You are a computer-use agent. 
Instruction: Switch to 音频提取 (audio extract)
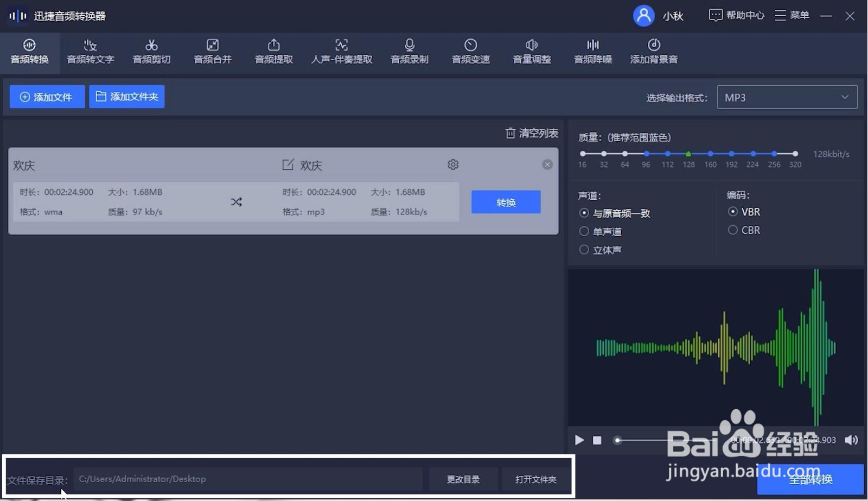pos(273,52)
